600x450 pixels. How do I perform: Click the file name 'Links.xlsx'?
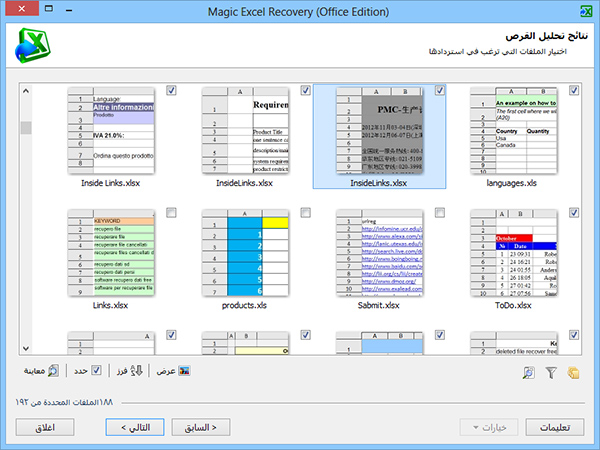point(110,305)
